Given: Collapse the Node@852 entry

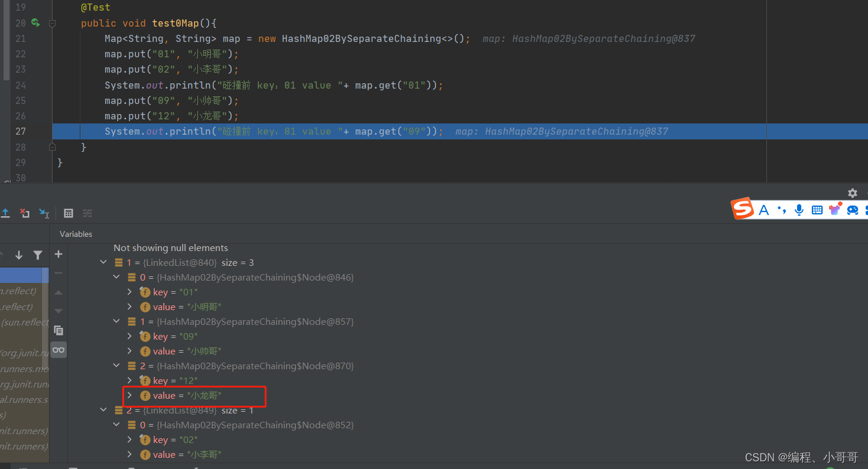Looking at the screenshot, I should (x=117, y=425).
